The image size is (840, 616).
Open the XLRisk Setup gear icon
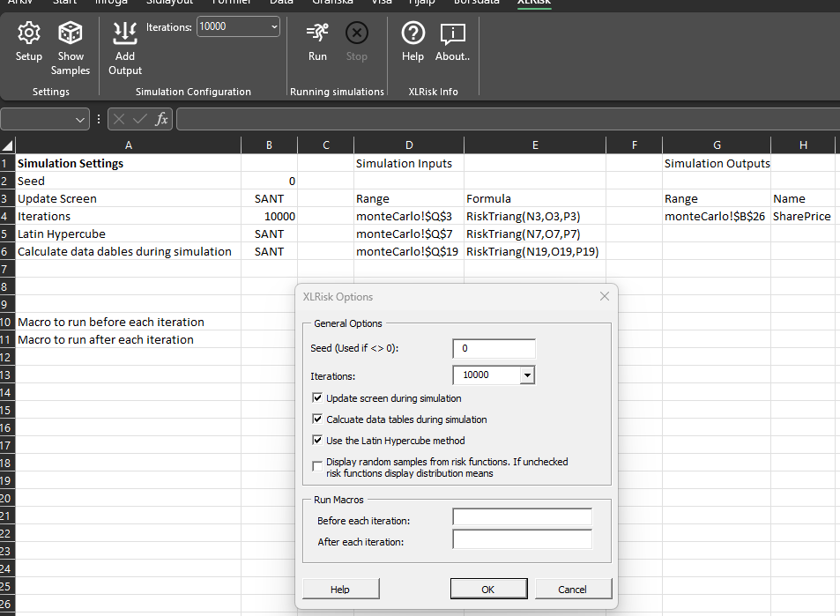pos(28,33)
